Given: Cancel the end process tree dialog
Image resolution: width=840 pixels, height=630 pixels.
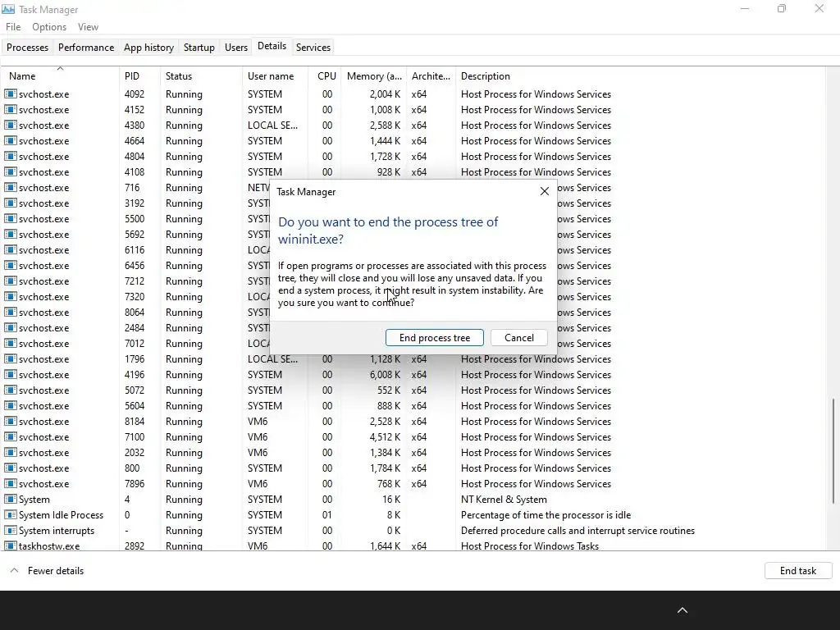Looking at the screenshot, I should (518, 337).
